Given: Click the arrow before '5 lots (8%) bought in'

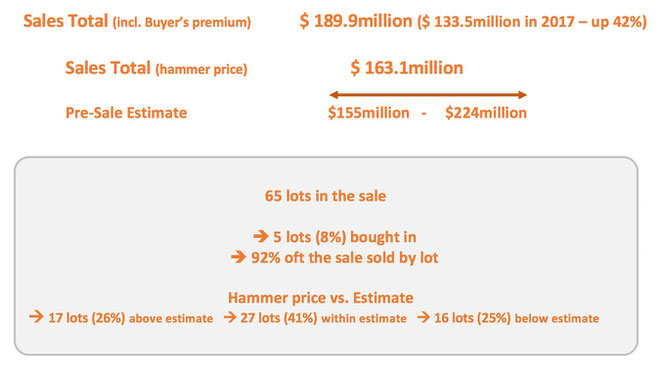Looking at the screenshot, I should [261, 236].
